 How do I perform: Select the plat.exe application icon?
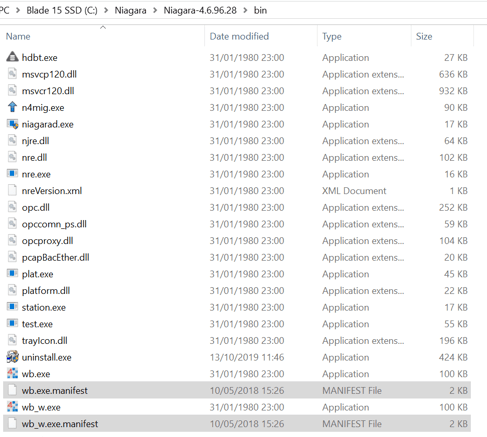coord(12,273)
